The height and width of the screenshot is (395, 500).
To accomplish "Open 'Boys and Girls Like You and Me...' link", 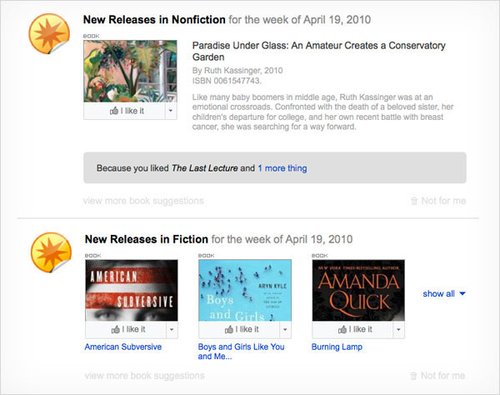I will pyautogui.click(x=241, y=351).
